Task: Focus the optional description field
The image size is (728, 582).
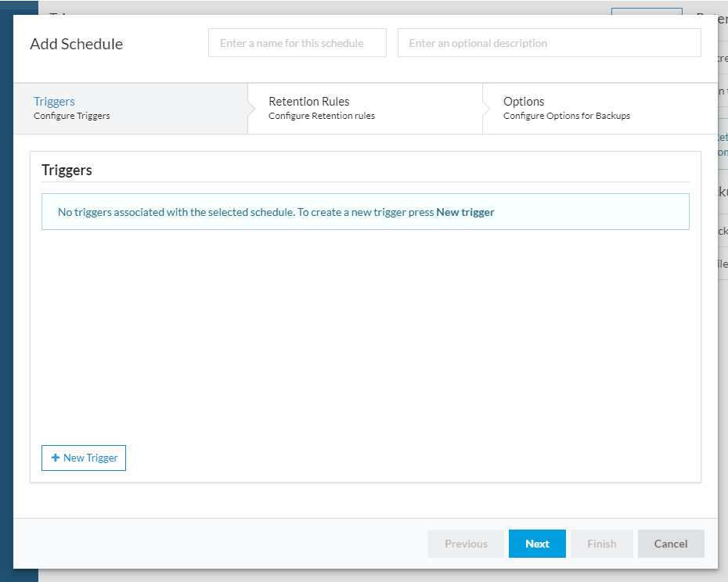Action: (x=550, y=43)
